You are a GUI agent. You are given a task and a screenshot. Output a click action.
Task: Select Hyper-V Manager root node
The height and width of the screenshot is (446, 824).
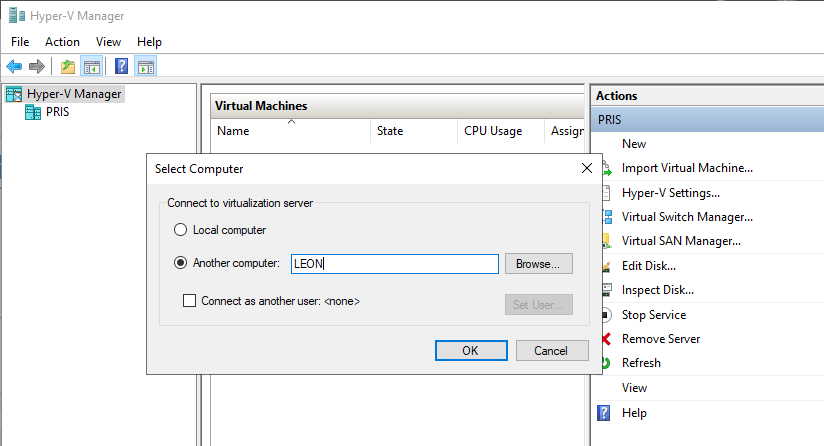pyautogui.click(x=73, y=94)
